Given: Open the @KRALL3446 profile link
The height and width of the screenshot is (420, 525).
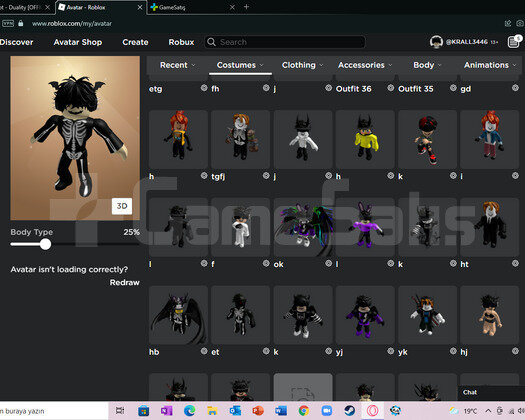Looking at the screenshot, I should pyautogui.click(x=467, y=42).
